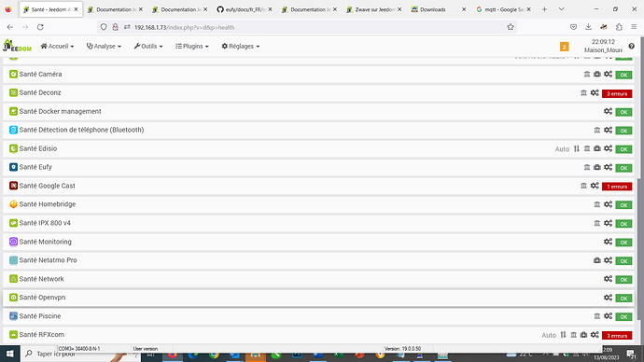Open the Windows Start menu

pyautogui.click(x=10, y=354)
